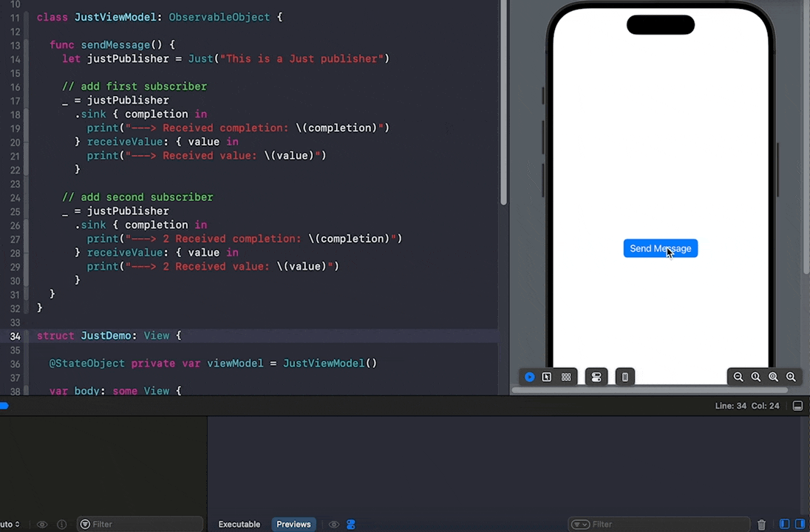
Task: Click the variable info icon
Action: (61, 525)
